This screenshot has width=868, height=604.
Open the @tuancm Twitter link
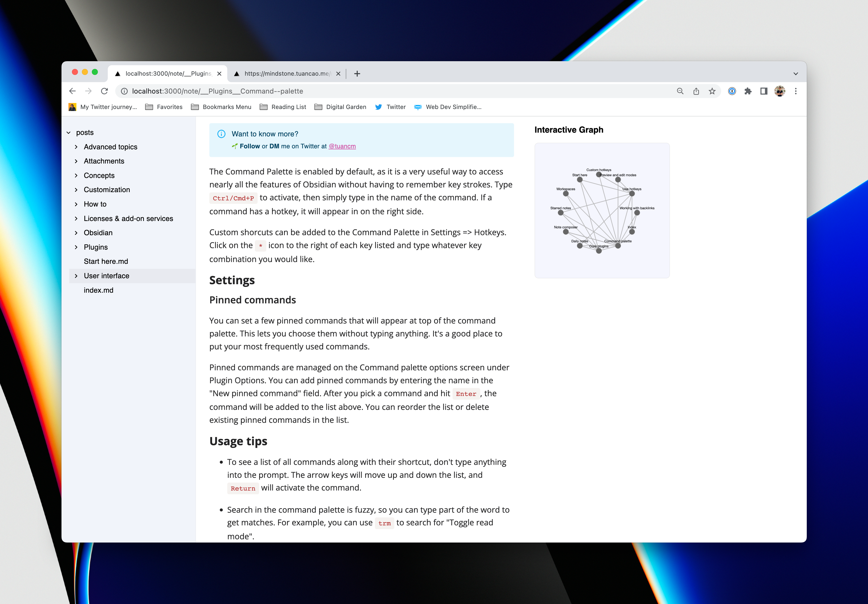coord(342,146)
